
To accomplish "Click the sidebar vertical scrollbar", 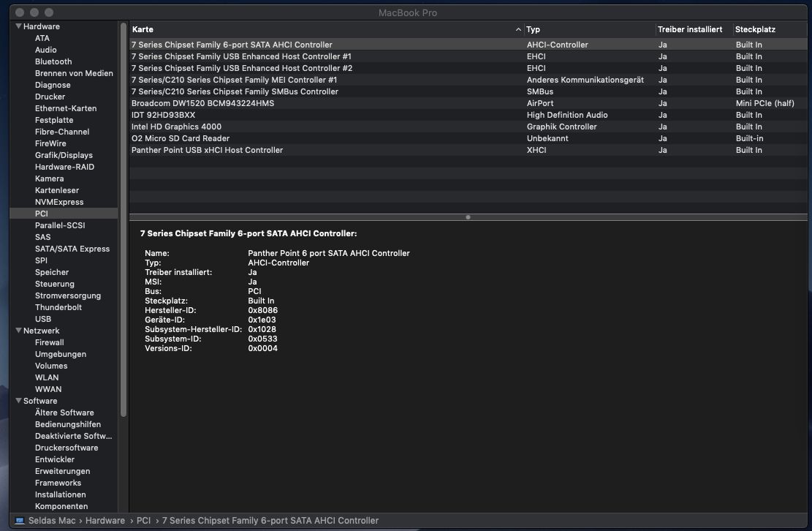I will 124,219.
